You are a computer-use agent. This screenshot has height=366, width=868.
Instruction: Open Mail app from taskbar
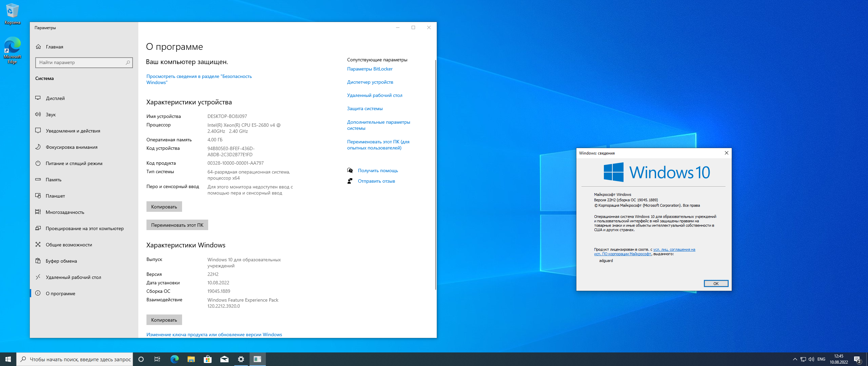[224, 359]
